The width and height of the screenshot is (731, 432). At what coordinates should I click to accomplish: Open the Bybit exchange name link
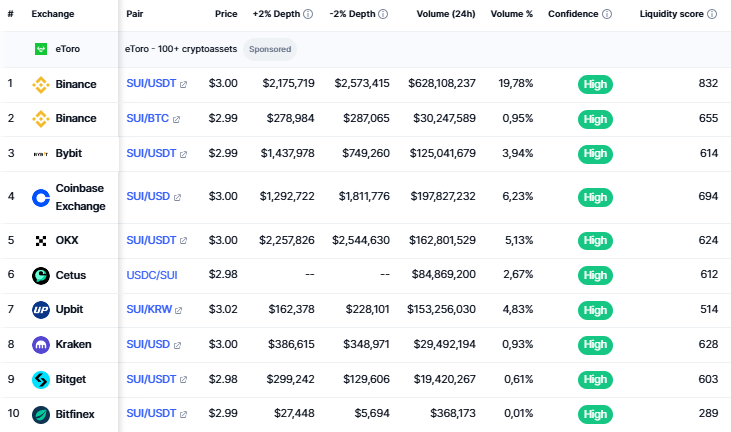pyautogui.click(x=69, y=153)
